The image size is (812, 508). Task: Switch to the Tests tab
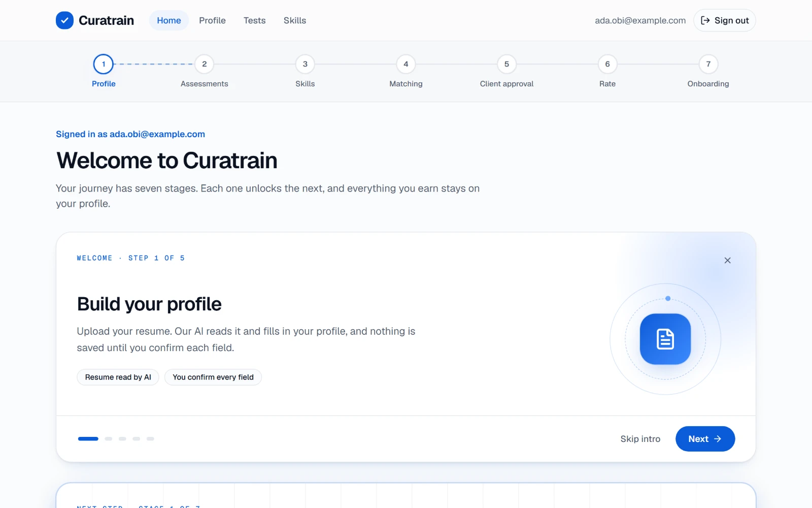pyautogui.click(x=254, y=20)
